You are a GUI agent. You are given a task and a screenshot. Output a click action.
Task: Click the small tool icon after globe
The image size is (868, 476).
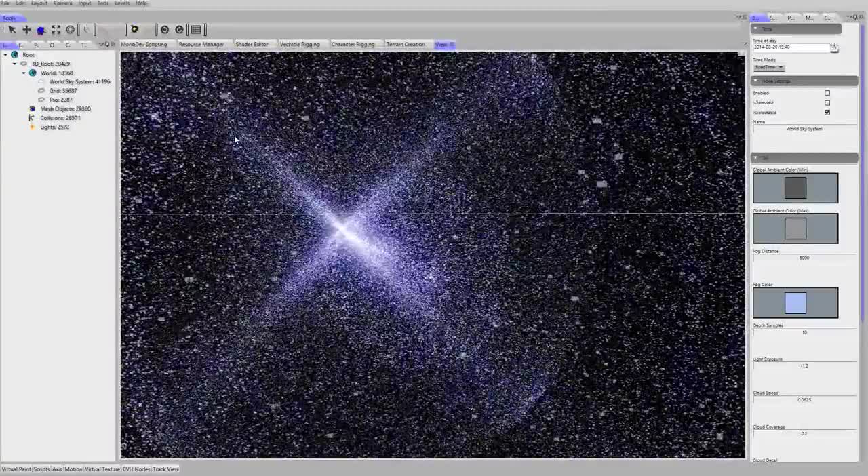(85, 30)
